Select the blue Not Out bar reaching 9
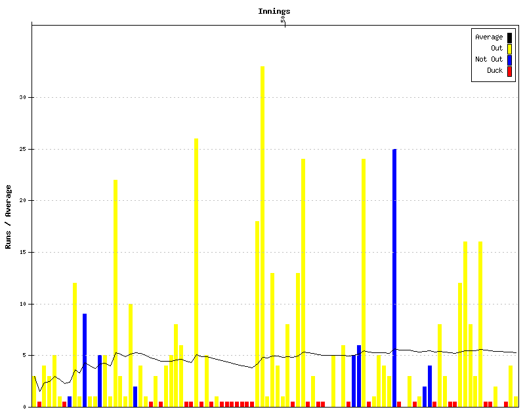 click(x=85, y=360)
